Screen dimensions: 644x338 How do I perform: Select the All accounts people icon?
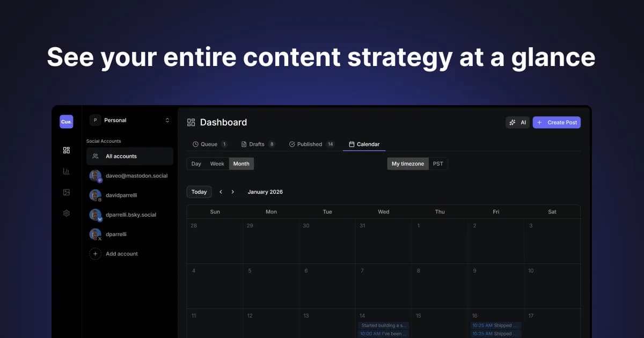coord(96,156)
